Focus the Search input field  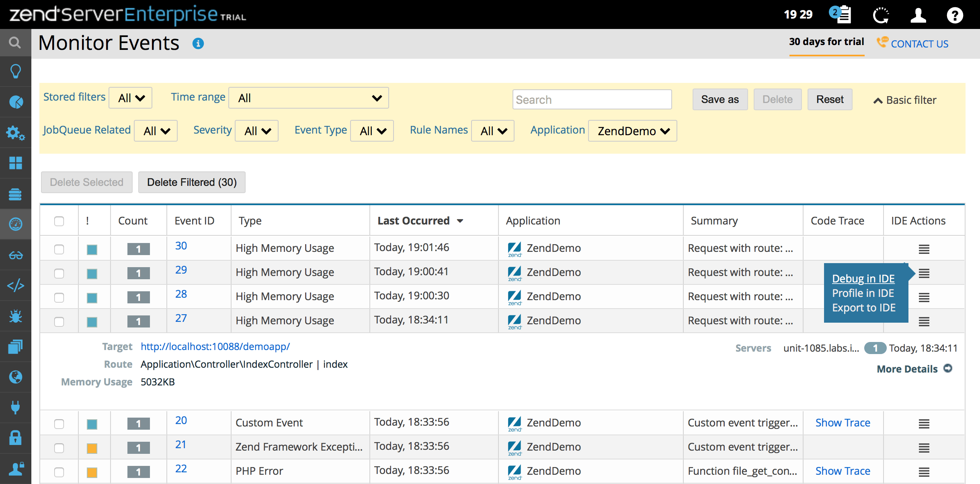coord(592,99)
